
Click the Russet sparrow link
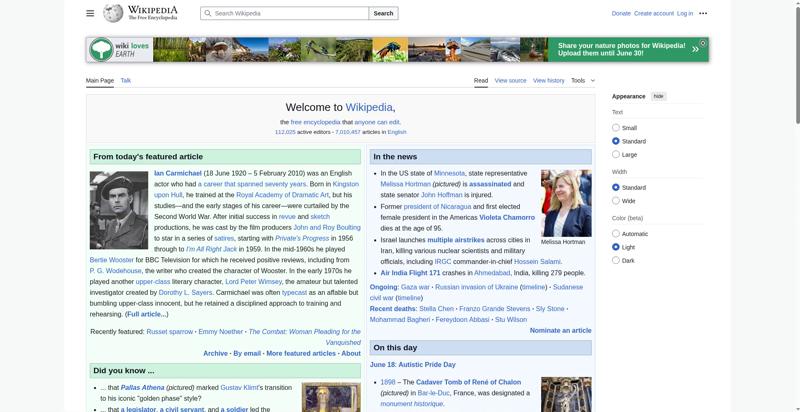(170, 331)
